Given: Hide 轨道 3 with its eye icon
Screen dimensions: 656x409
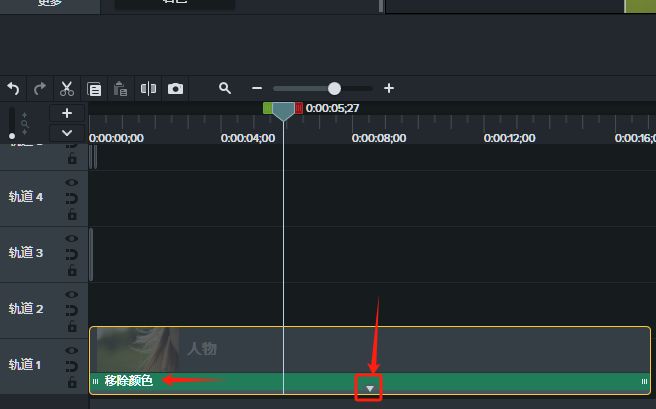Looking at the screenshot, I should coord(72,238).
